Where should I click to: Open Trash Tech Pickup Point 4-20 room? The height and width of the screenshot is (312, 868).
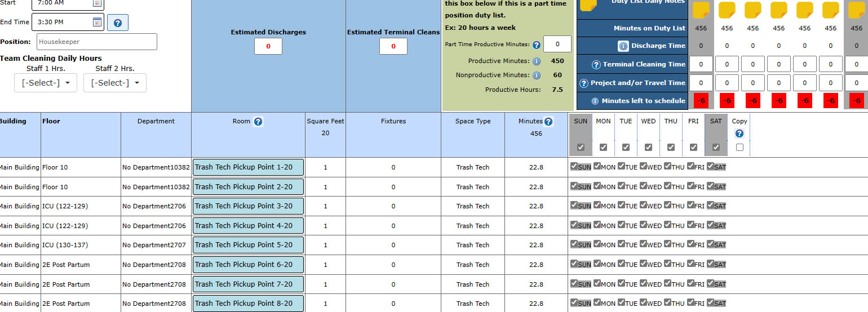coord(248,226)
